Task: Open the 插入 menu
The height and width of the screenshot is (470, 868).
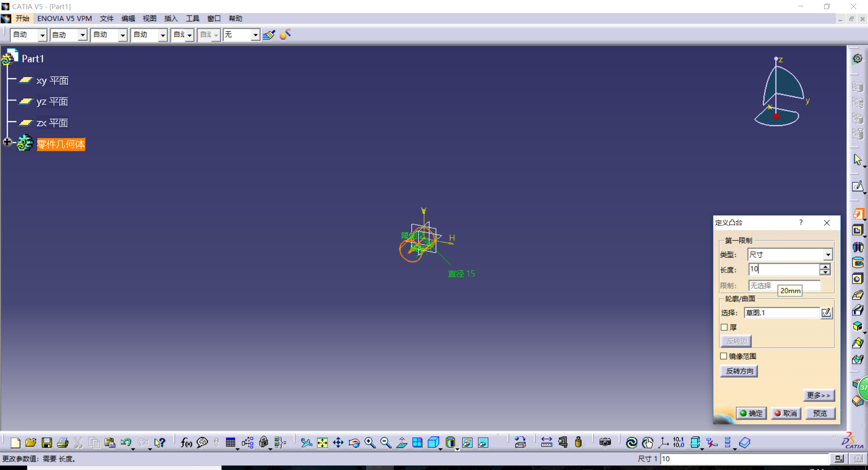Action: pyautogui.click(x=171, y=19)
